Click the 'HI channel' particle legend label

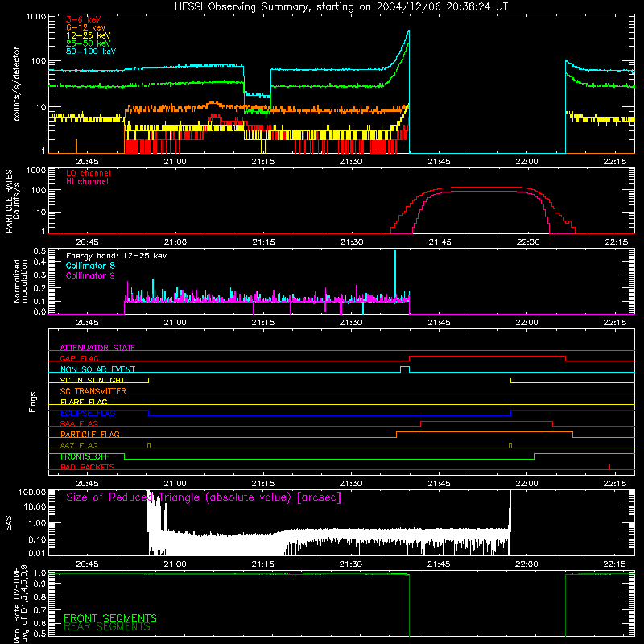(88, 181)
